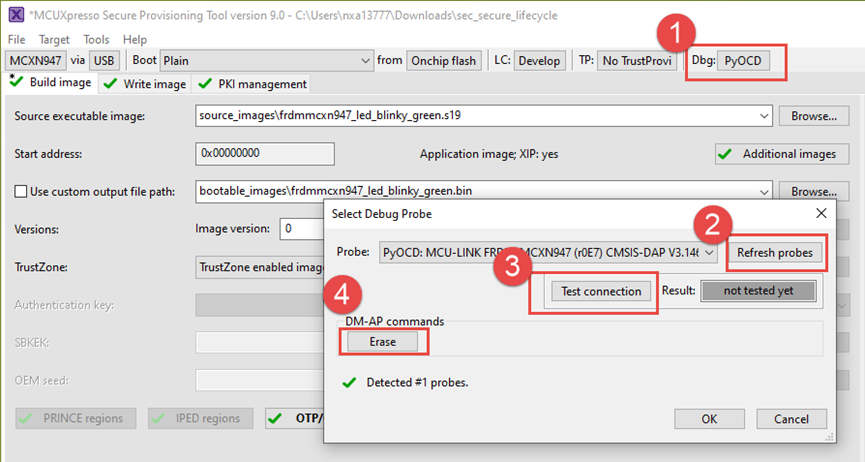Click the USB connection button
The width and height of the screenshot is (865, 462).
104,61
